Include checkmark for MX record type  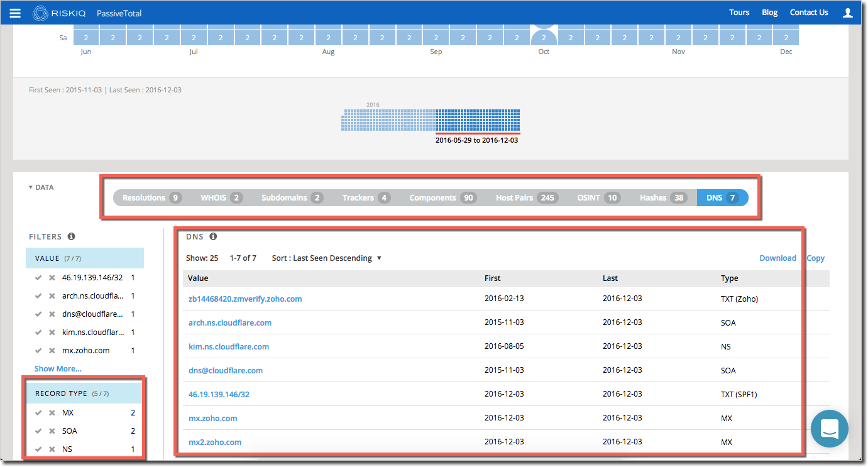pyautogui.click(x=39, y=412)
